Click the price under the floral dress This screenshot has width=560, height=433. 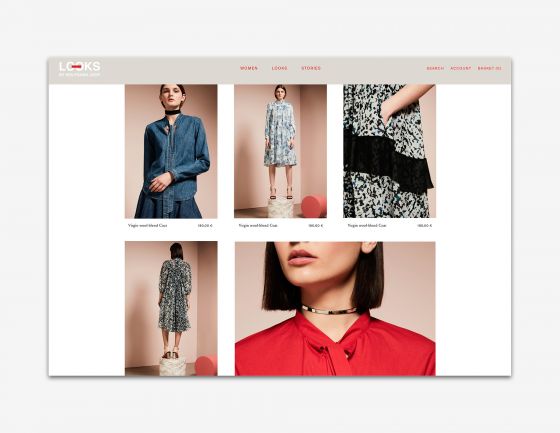tap(316, 226)
